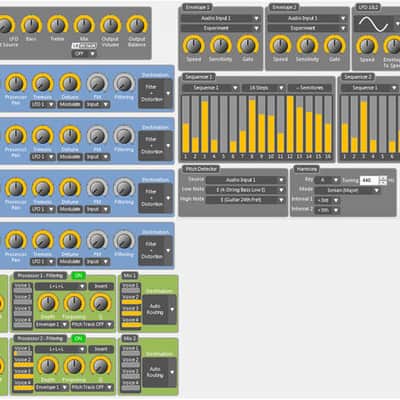Click the LFO 1&2 Speed knob
The image size is (400, 400).
(367, 46)
